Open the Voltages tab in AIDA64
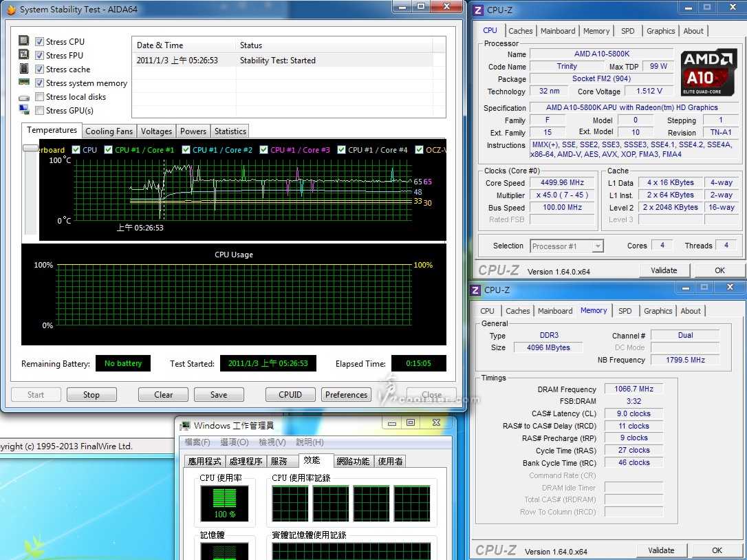The height and width of the screenshot is (560, 747). (156, 131)
